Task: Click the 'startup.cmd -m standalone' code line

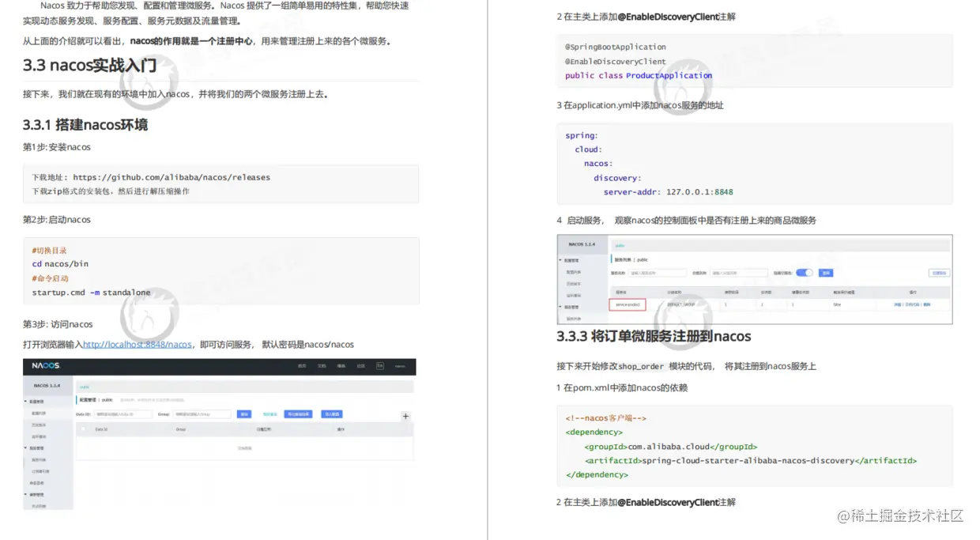Action: [x=91, y=293]
